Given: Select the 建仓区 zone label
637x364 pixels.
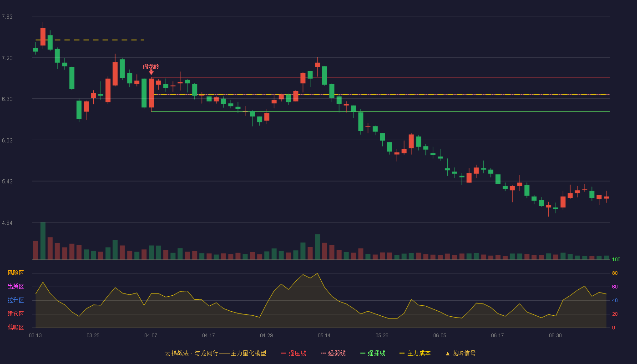Looking at the screenshot, I should 15,314.
